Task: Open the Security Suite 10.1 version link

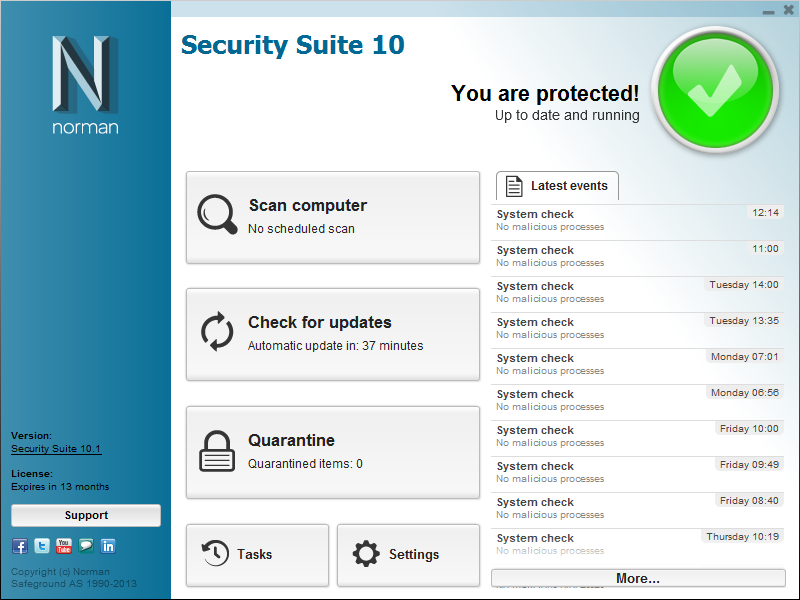Action: pos(56,450)
